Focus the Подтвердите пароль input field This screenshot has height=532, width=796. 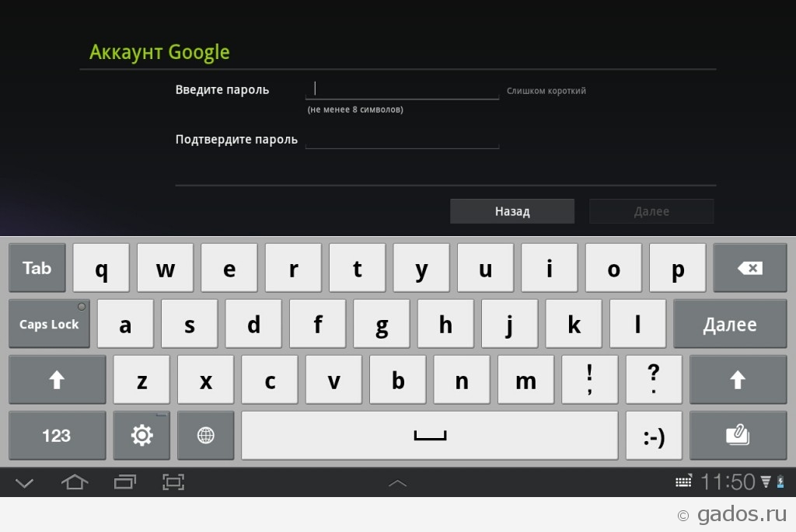pos(402,139)
